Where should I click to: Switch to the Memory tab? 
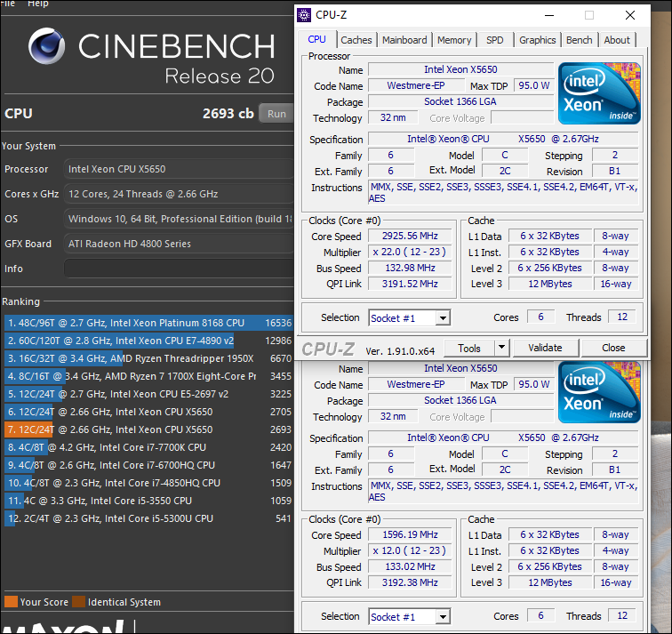[454, 40]
